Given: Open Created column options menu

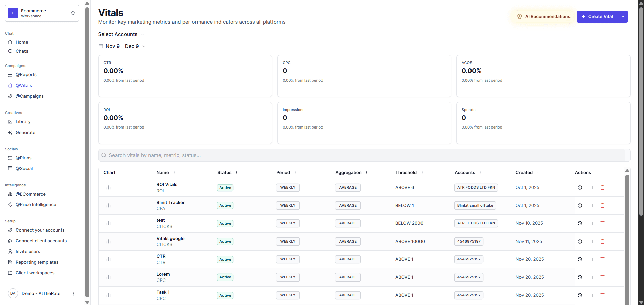Looking at the screenshot, I should tap(538, 173).
